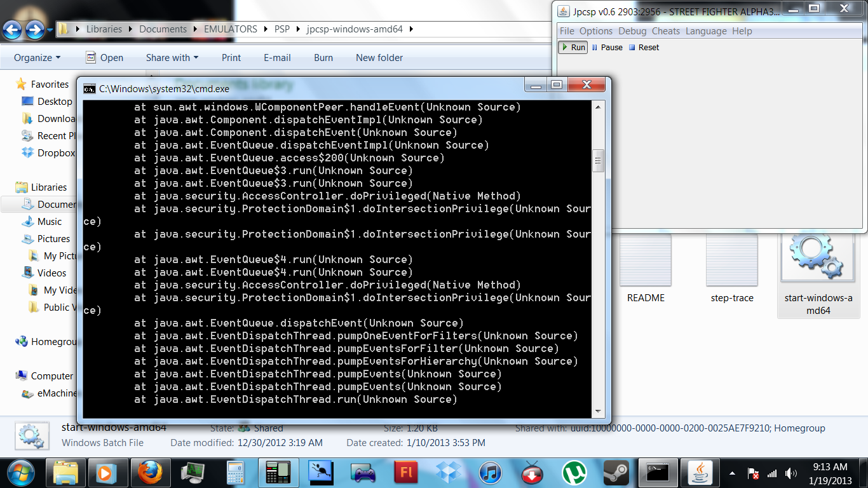This screenshot has height=488, width=868.
Task: Open the Language menu in Jpcsp
Action: (x=706, y=31)
